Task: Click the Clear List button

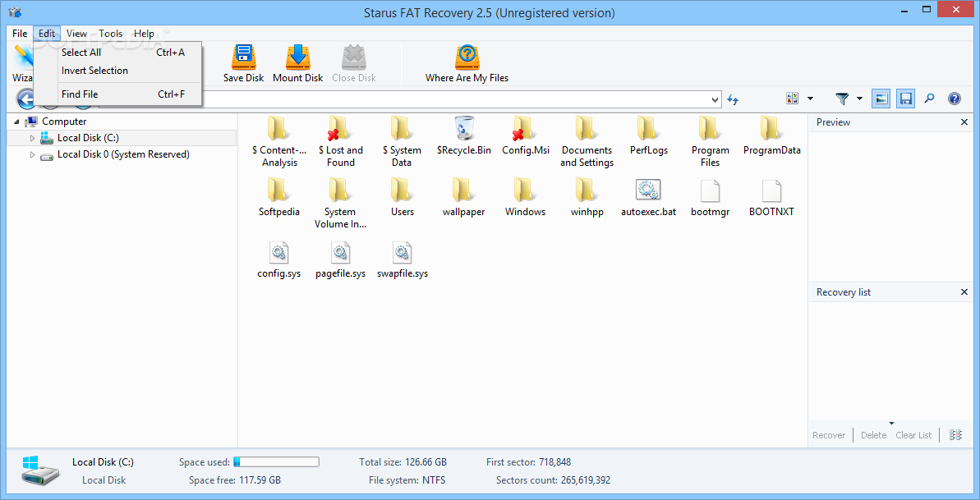Action: click(913, 435)
